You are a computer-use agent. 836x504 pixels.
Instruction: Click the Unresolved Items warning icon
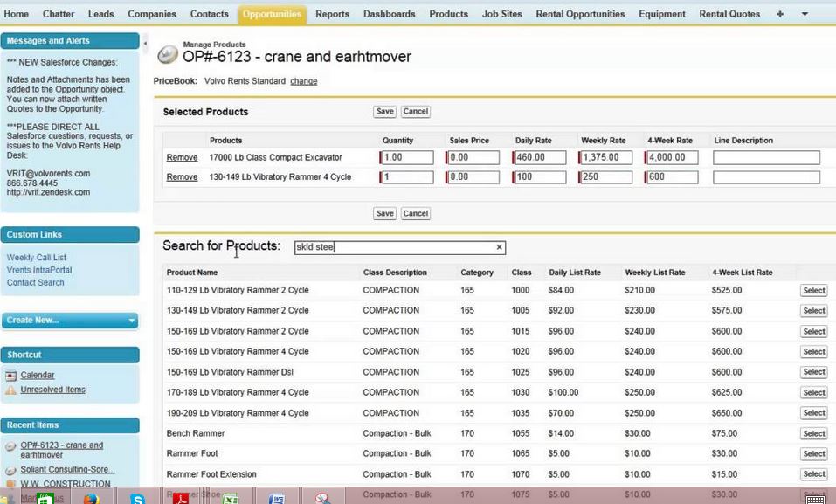pos(10,390)
